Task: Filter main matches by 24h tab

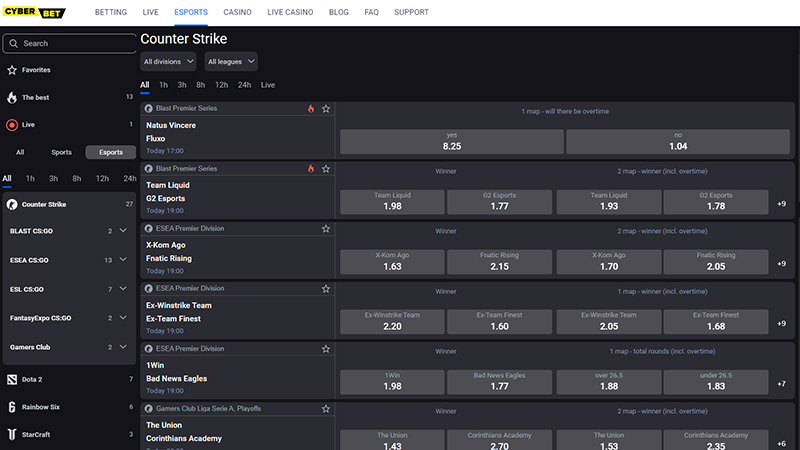Action: pos(244,85)
